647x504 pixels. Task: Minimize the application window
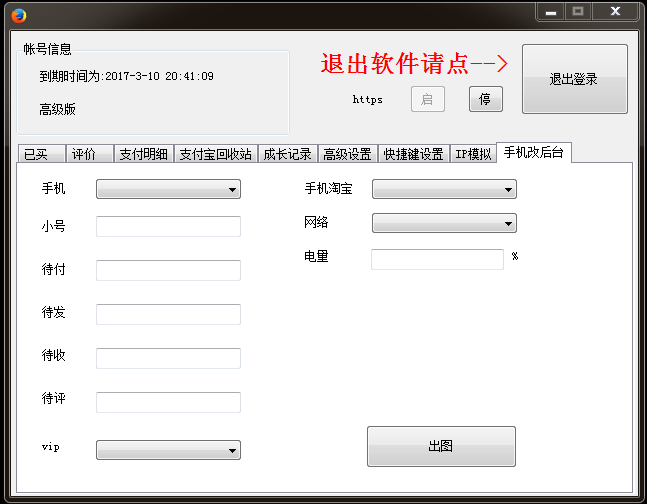click(551, 11)
